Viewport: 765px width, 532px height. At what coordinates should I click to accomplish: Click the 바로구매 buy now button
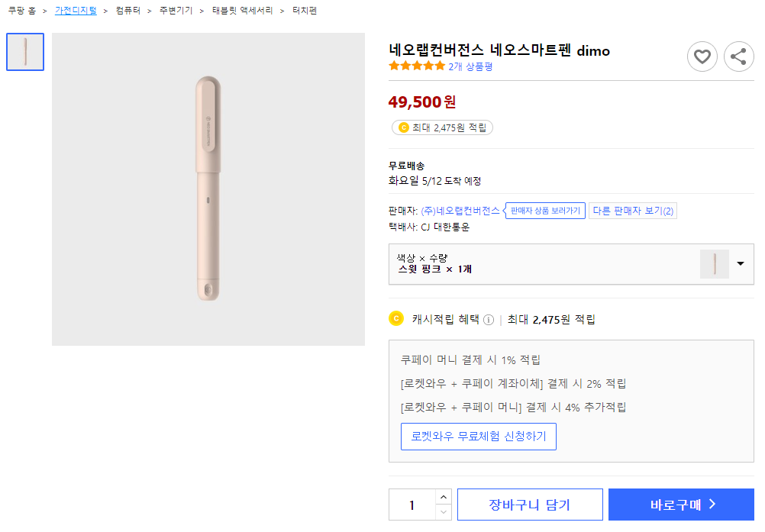(x=681, y=505)
